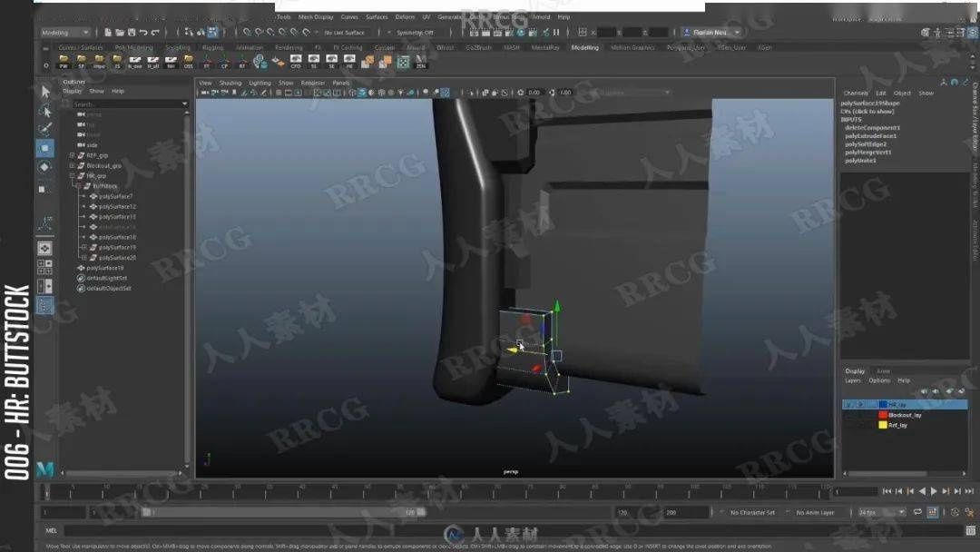Open the viewport Shading menu
Image resolution: width=980 pixels, height=552 pixels.
click(230, 83)
